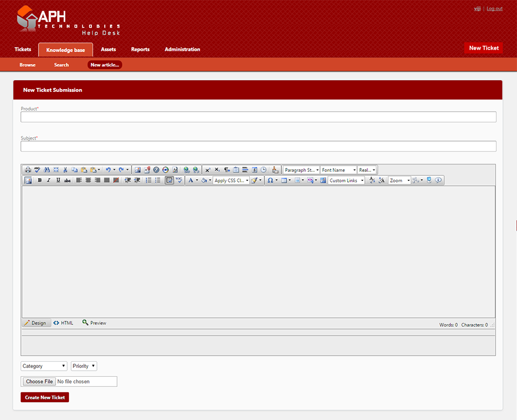
Task: Click the Superscript icon
Action: click(x=207, y=170)
